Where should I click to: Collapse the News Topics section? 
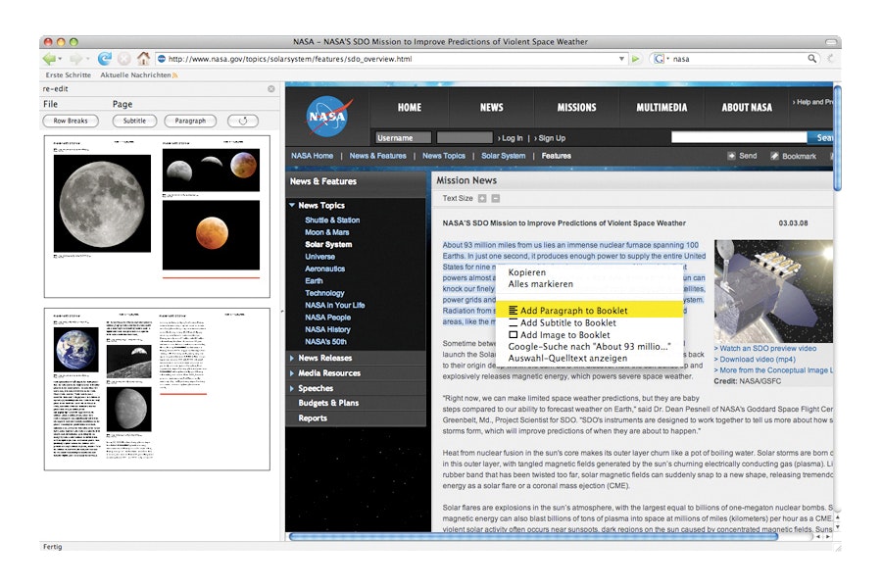[292, 206]
